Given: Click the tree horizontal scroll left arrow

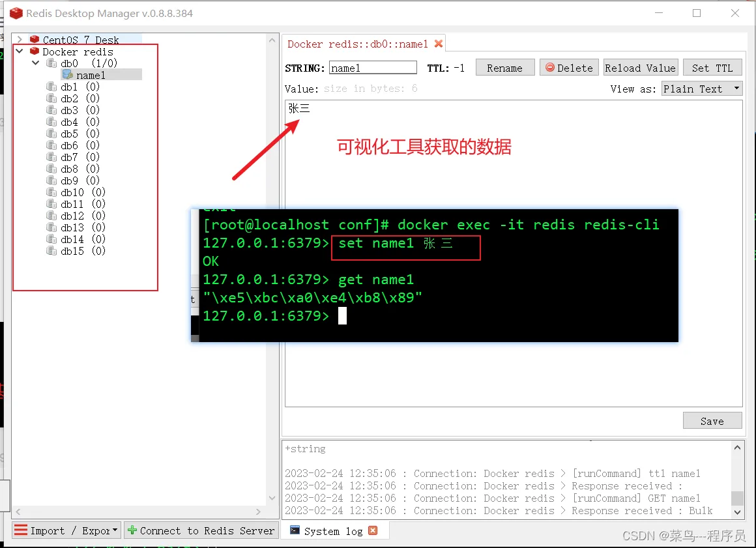Looking at the screenshot, I should (18, 512).
